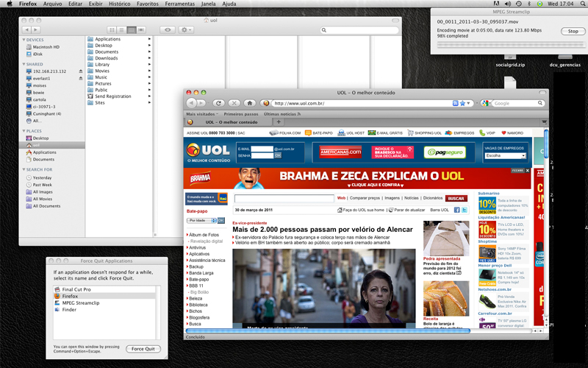
Task: Open Alencar velório headline link
Action: 323,230
